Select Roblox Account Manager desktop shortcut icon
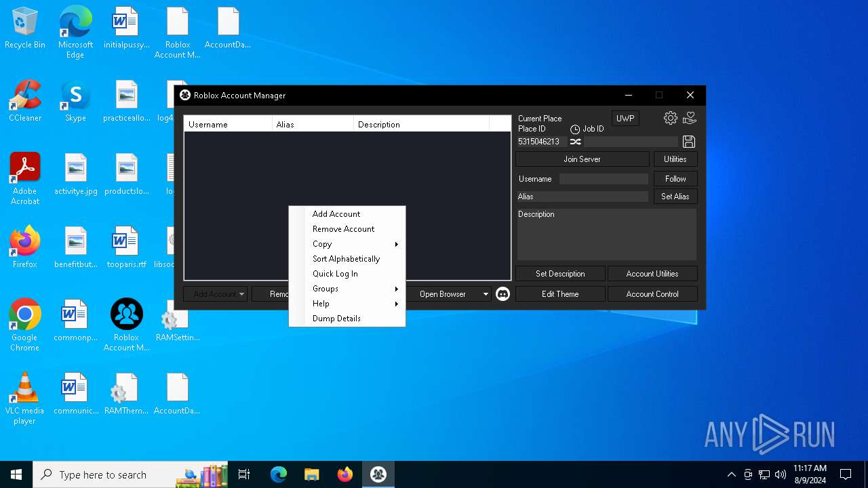This screenshot has height=488, width=868. coord(126,325)
